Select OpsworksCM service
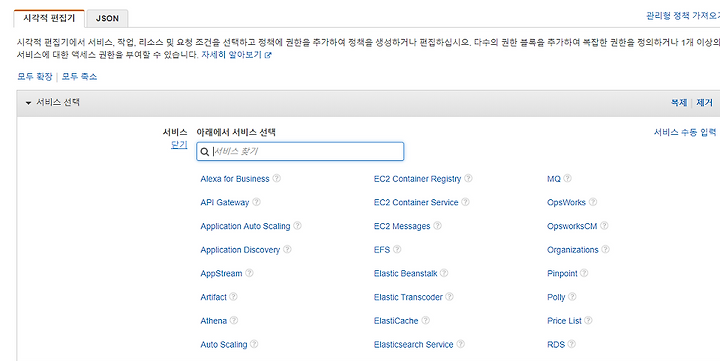The image size is (720, 361). click(x=572, y=226)
